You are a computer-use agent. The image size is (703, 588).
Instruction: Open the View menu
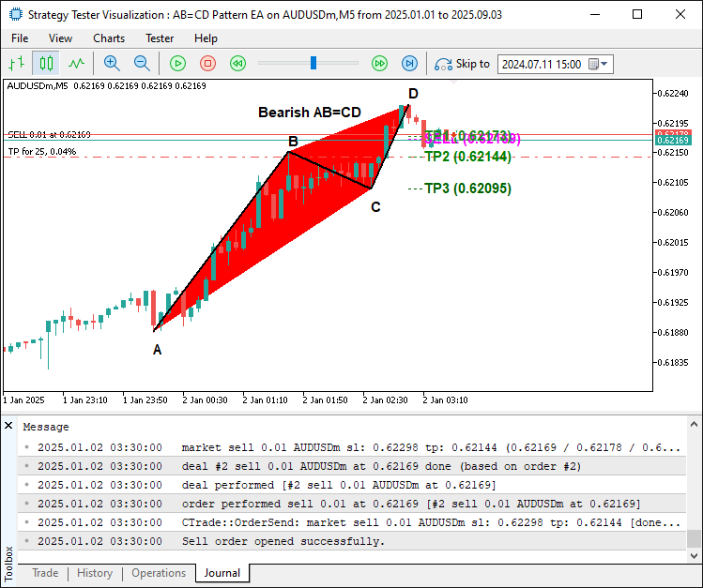point(60,38)
